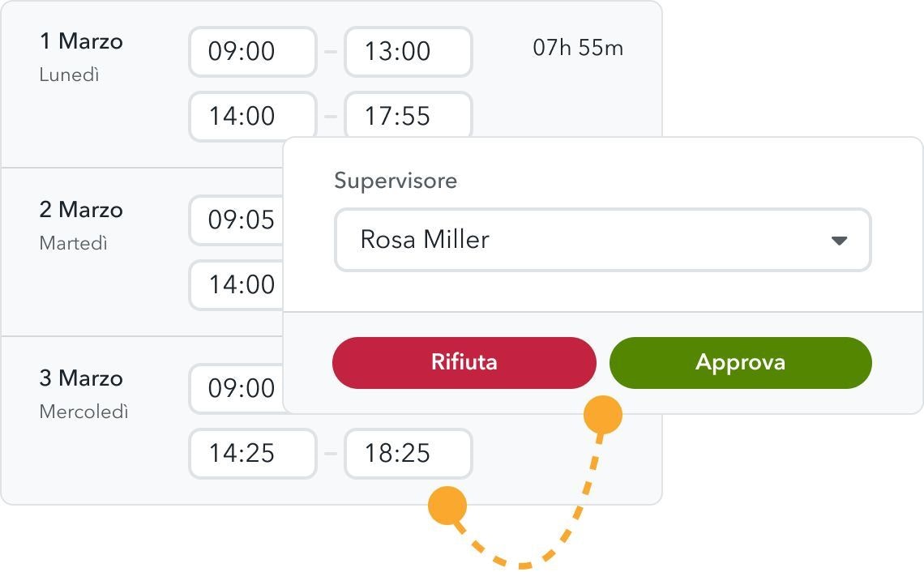This screenshot has height=572, width=924.
Task: Click the Supervisore field label
Action: click(396, 181)
